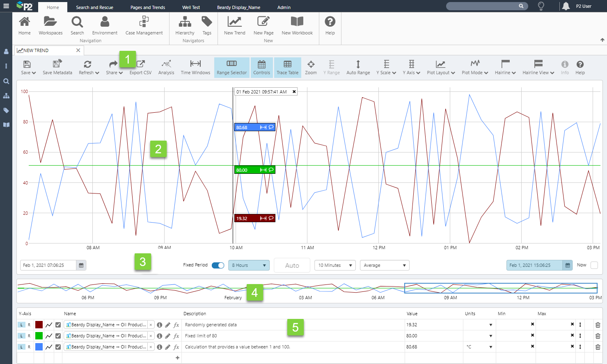Expand the Average aggregation dropdown
The image size is (607, 364).
(385, 265)
